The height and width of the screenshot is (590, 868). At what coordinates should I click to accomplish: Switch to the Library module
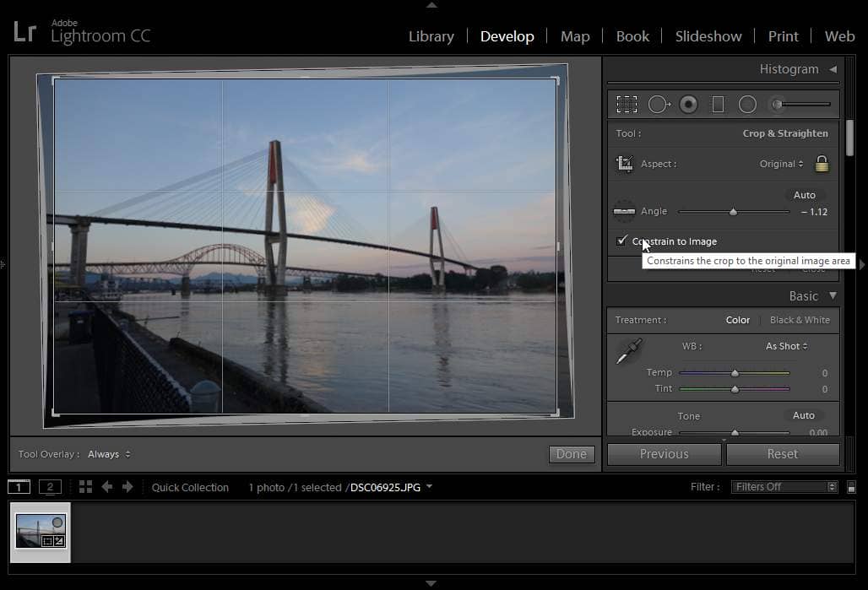tap(431, 36)
